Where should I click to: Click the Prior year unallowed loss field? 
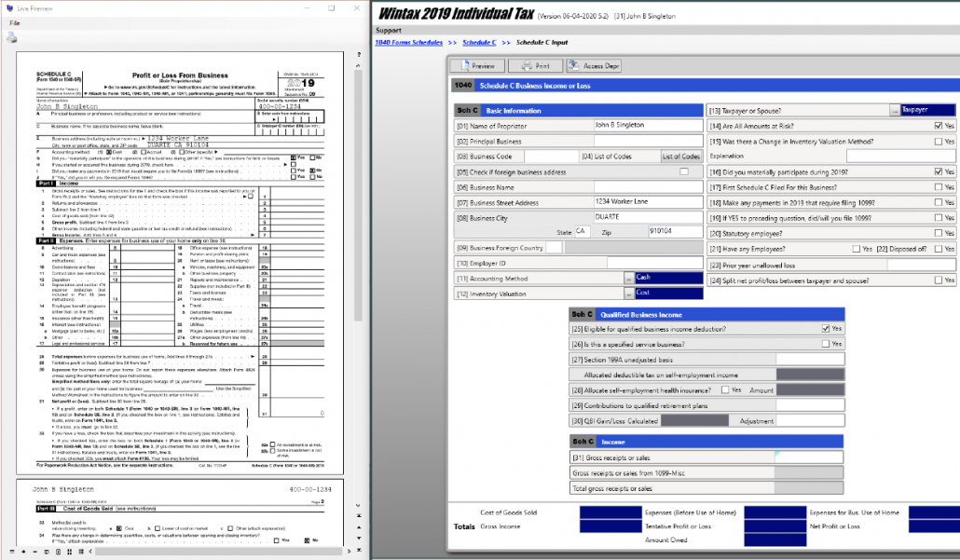tap(921, 265)
